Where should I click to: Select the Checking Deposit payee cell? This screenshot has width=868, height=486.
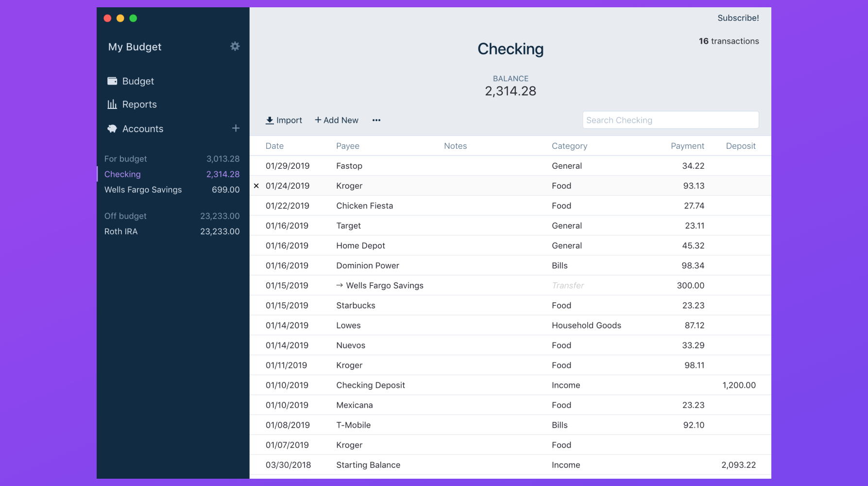coord(371,385)
